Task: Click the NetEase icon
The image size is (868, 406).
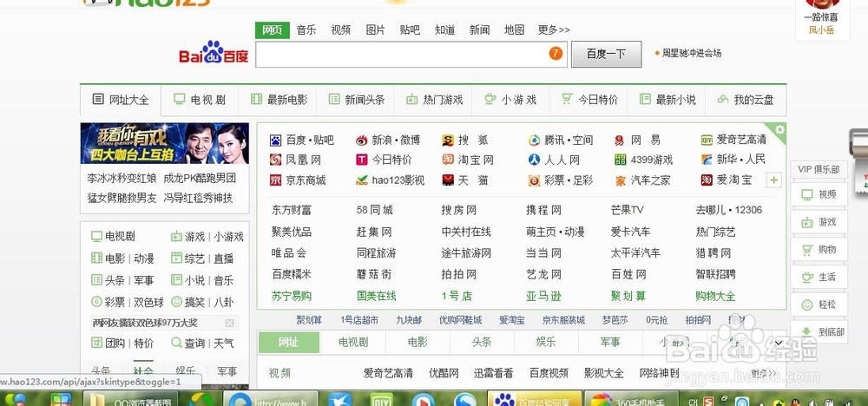Action: coord(620,141)
